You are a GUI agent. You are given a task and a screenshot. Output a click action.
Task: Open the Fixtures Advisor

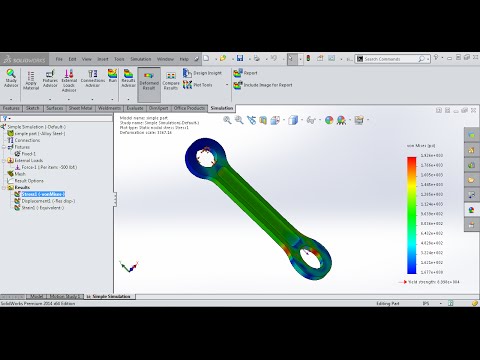tap(50, 79)
